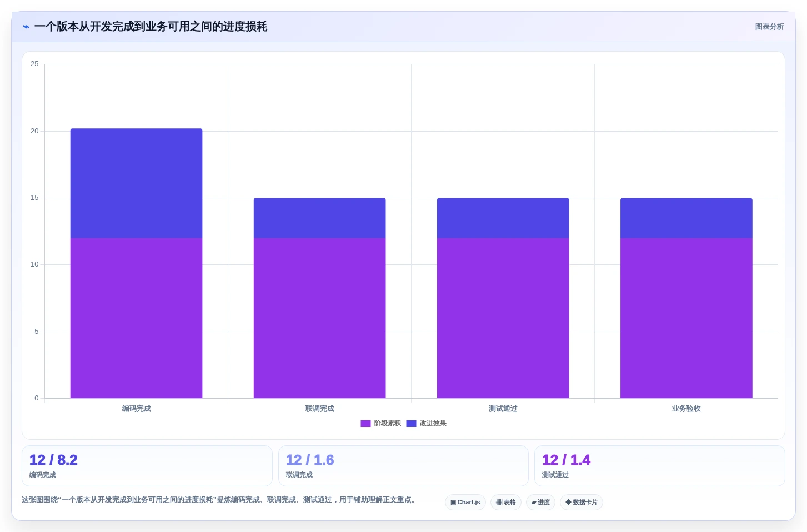Screen dimensions: 807x532
Task: Toggle the 阶段累积 legend item
Action: pos(380,423)
